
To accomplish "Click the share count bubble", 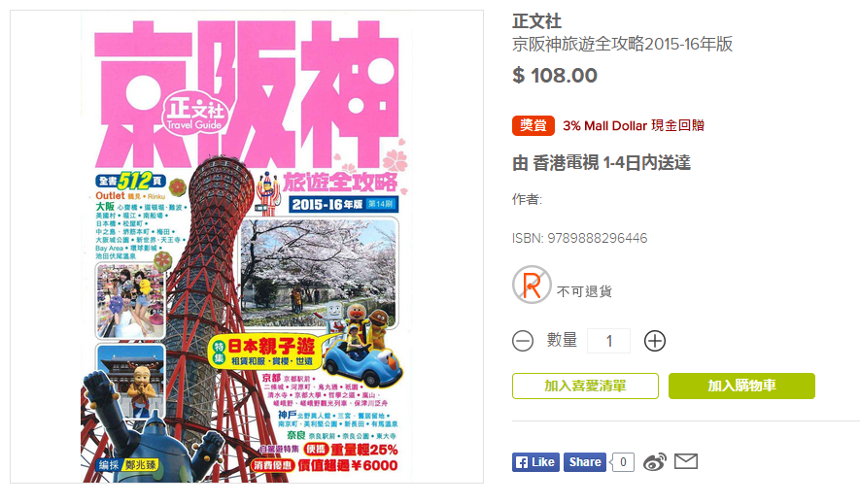I will click(623, 462).
